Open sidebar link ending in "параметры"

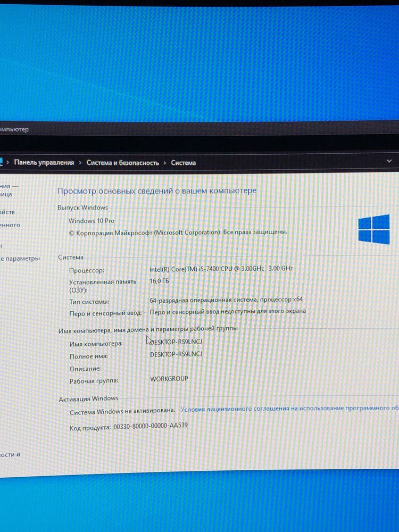coord(20,259)
